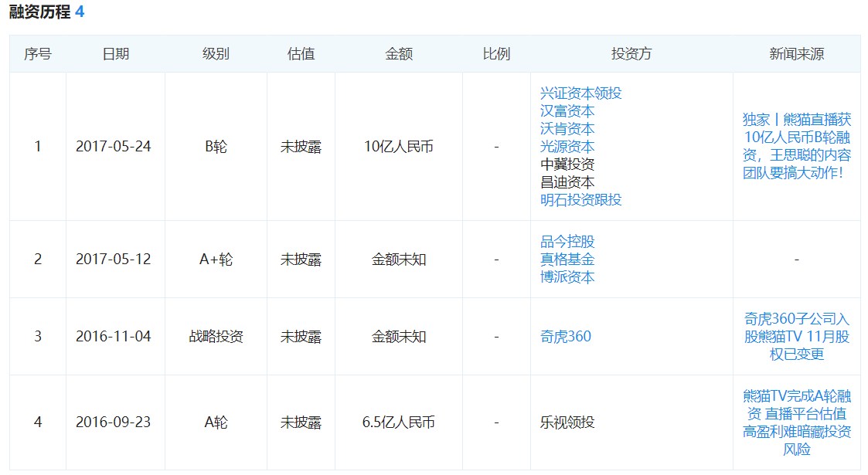Open news article about 熊猫直播获10亿人民币B轮融资

pyautogui.click(x=797, y=146)
